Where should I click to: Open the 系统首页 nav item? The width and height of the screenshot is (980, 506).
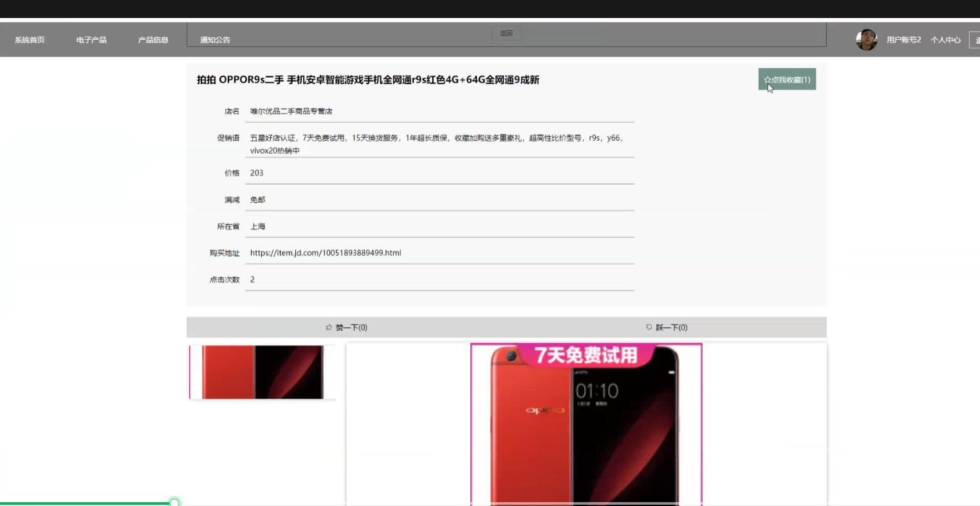pos(30,40)
